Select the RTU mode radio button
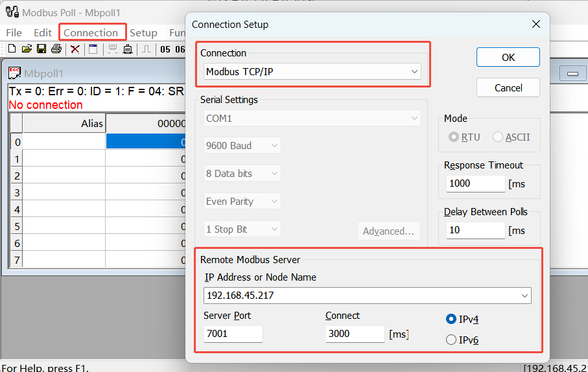Image resolution: width=588 pixels, height=372 pixels. 454,137
